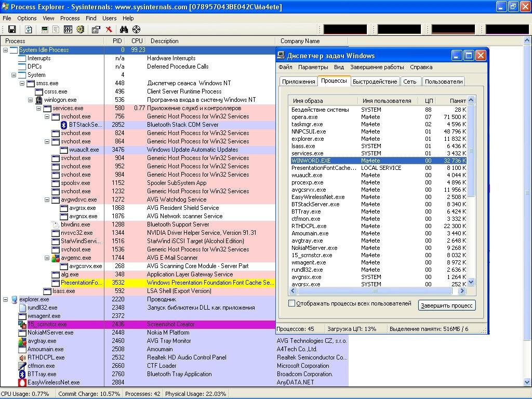Open System Information graph toolbar icon

(45, 30)
